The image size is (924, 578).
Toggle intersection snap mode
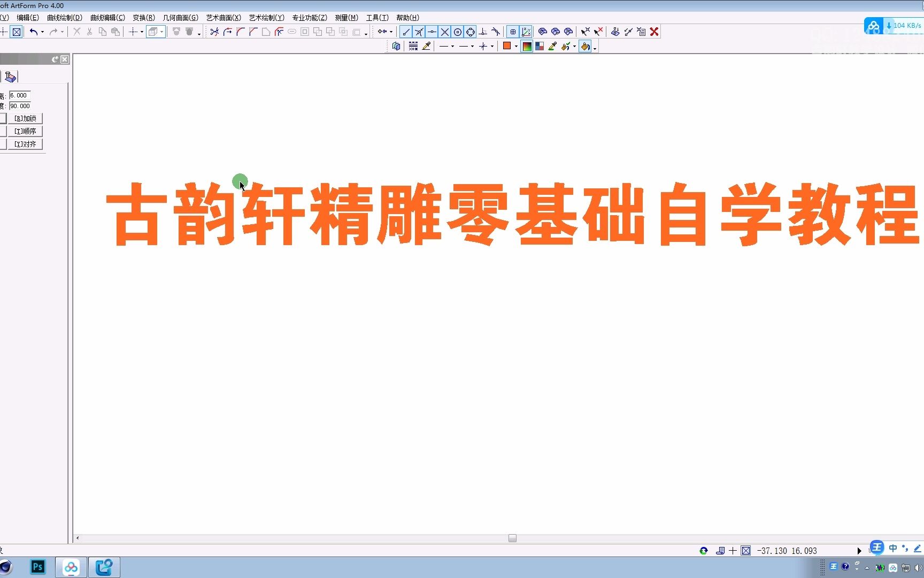coord(445,32)
